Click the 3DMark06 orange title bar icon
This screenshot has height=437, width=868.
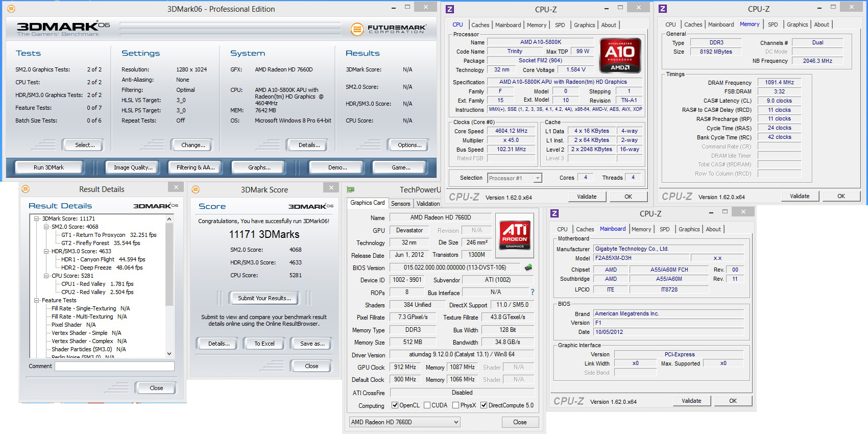coord(11,9)
